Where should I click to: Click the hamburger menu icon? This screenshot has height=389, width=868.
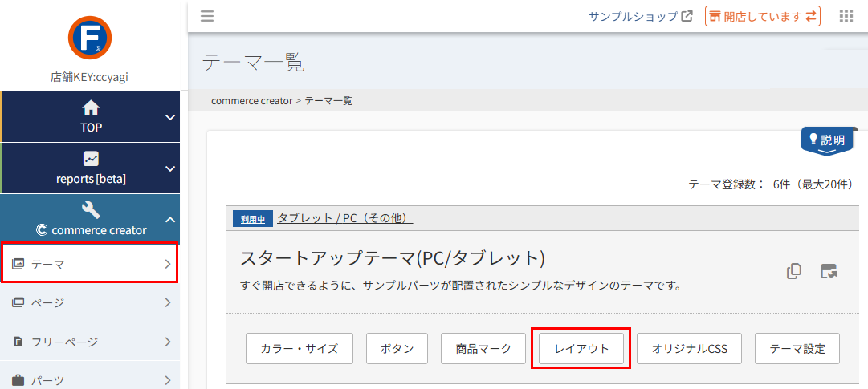tap(207, 16)
